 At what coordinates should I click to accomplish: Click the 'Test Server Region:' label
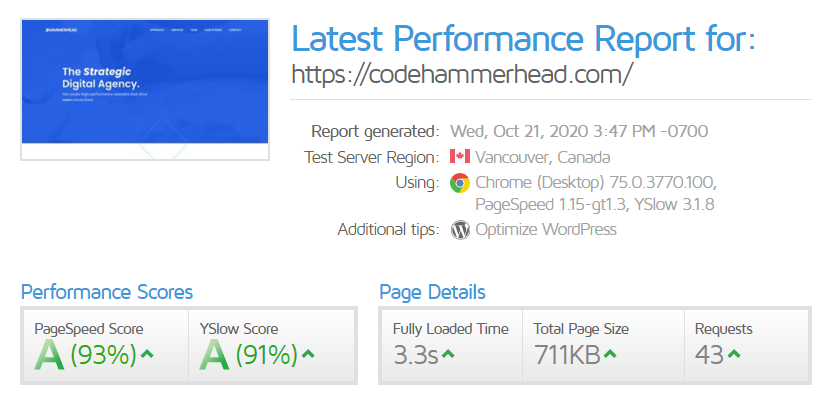(x=372, y=157)
